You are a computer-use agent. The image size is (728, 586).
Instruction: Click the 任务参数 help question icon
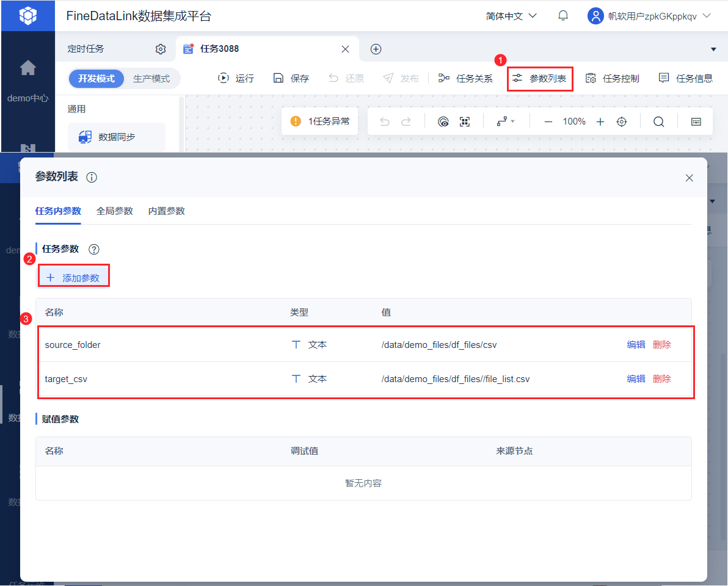[94, 249]
